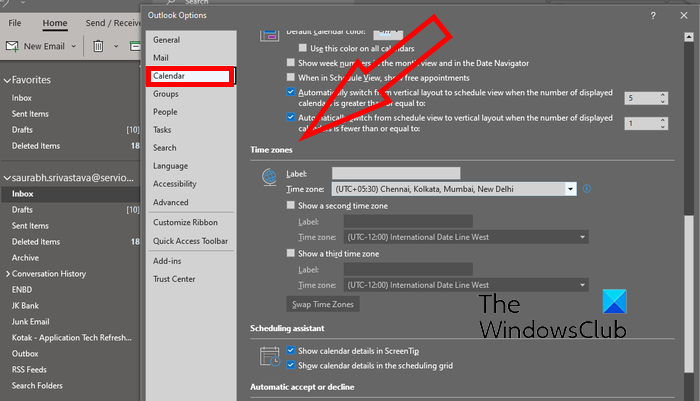
Task: Click the primary time zone Label field
Action: click(x=396, y=173)
